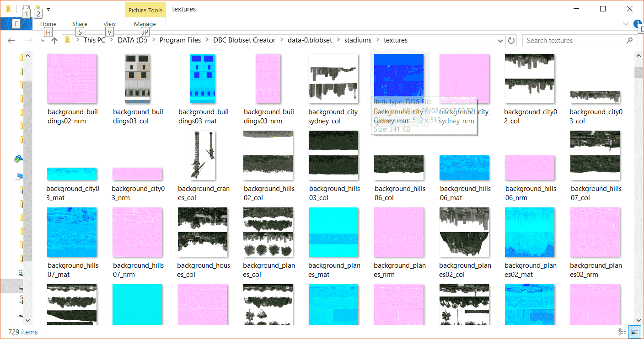
Task: Select background_buildings03_mat thumbnail
Action: point(203,79)
